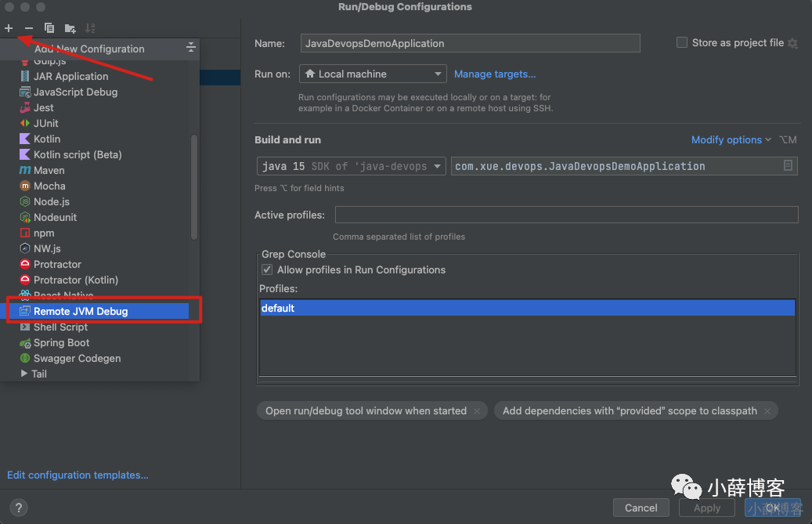Click the Move into new folder icon
Viewport: 812px width, 524px height.
(70, 28)
